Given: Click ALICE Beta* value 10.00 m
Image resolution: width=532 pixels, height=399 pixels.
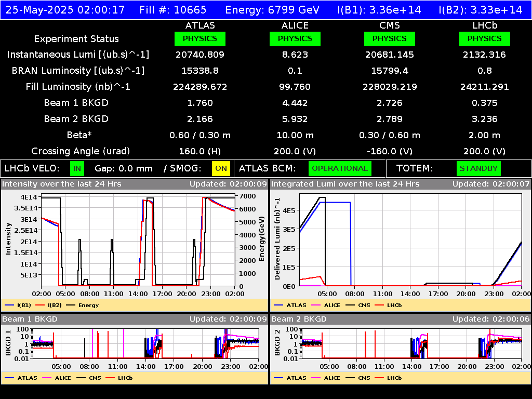Looking at the screenshot, I should coord(295,135).
